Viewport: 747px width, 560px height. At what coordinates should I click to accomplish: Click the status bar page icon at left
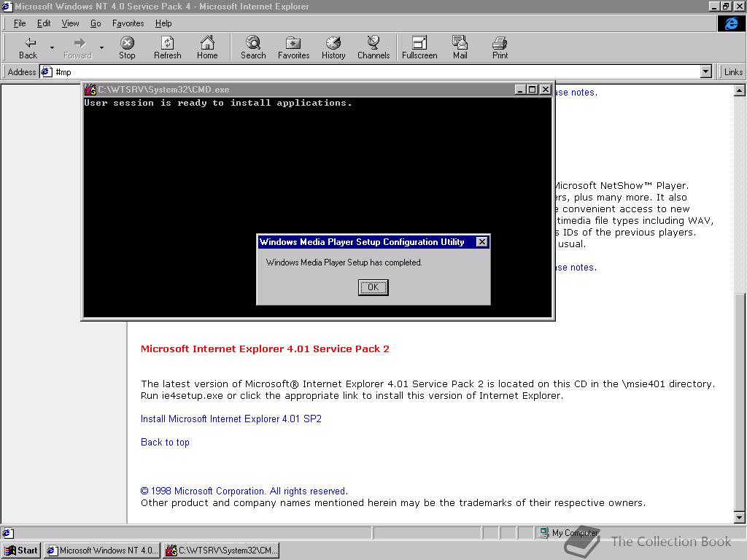click(8, 533)
